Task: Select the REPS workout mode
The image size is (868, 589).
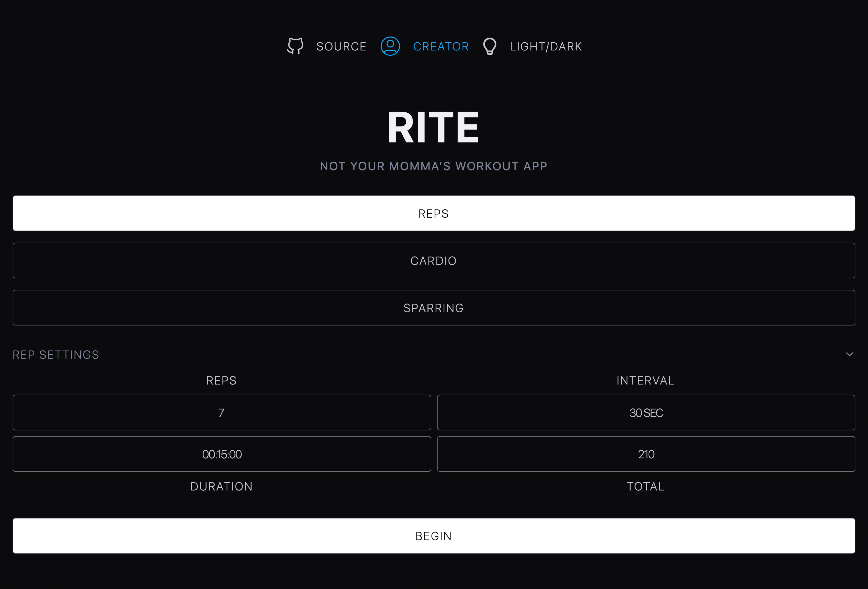Action: tap(434, 213)
